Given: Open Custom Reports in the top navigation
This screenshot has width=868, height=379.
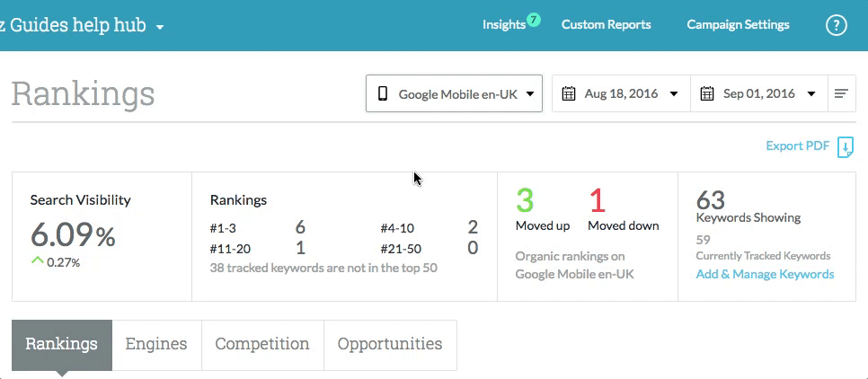Looking at the screenshot, I should [607, 25].
